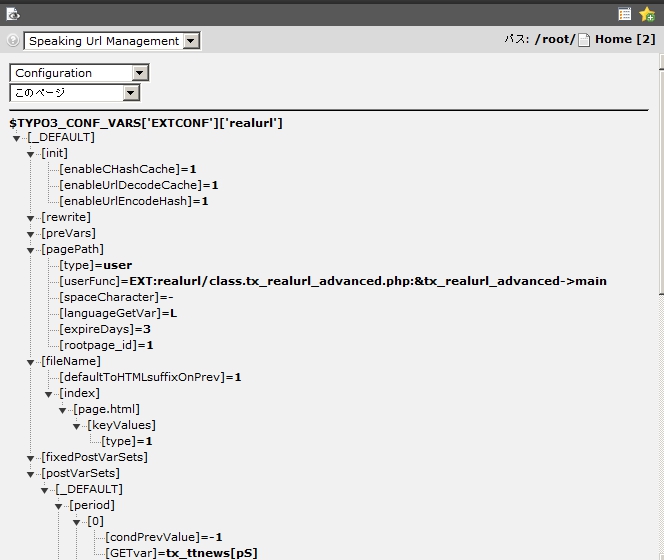
Task: Click the /root/ path text
Action: 555,39
